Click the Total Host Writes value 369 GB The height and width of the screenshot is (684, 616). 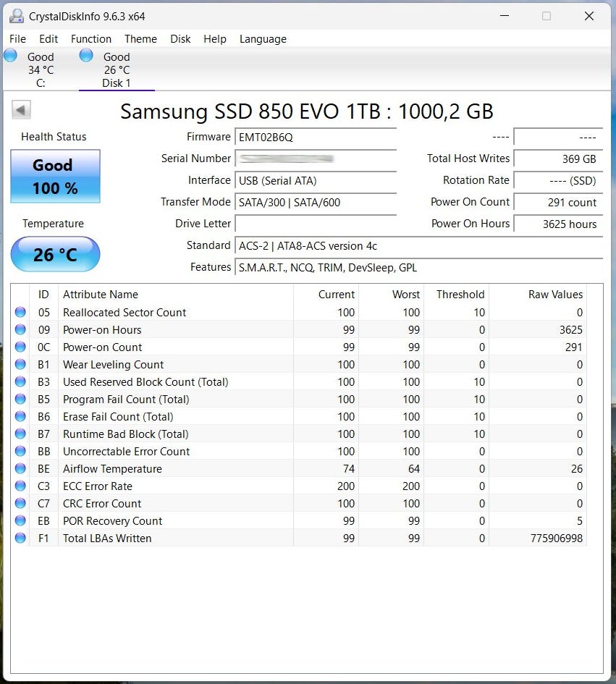pos(558,159)
